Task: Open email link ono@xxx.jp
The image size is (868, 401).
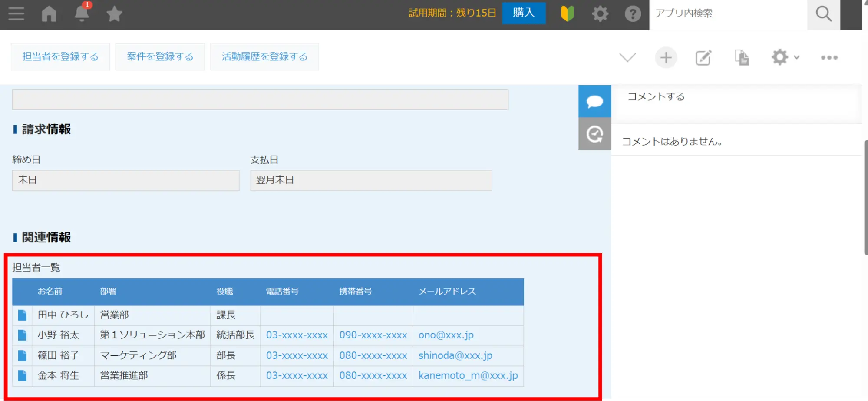Action: 446,335
